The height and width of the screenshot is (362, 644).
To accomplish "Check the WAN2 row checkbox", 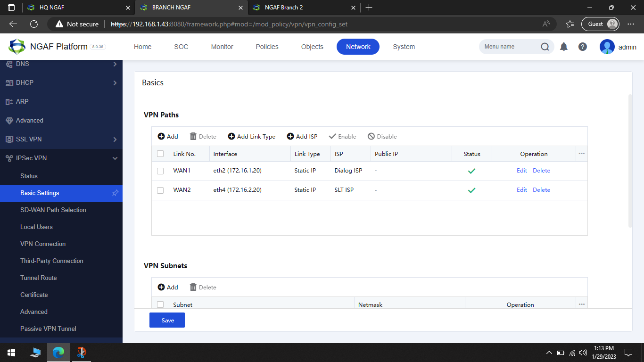I will tap(160, 190).
